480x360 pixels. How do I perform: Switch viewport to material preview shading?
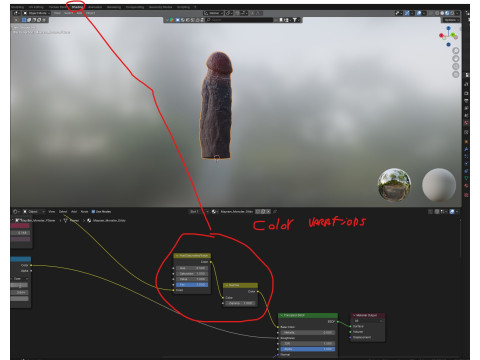tap(447, 13)
